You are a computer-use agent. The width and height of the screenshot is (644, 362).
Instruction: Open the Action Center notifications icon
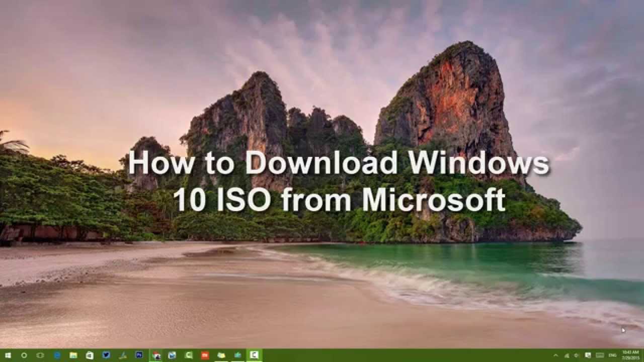pyautogui.click(x=588, y=355)
